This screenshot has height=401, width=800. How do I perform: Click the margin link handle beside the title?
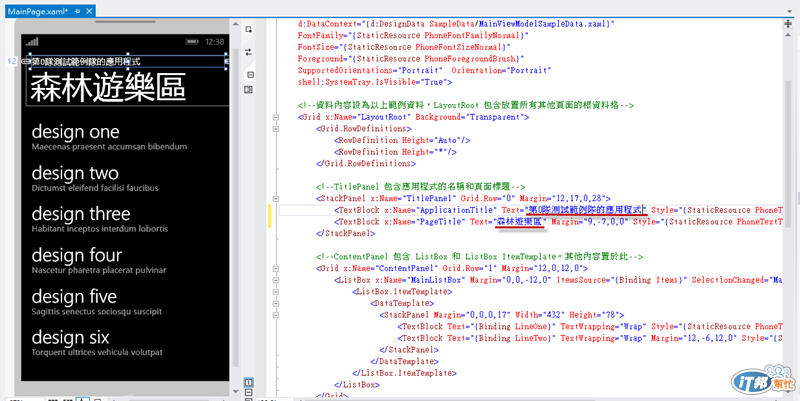coord(25,62)
